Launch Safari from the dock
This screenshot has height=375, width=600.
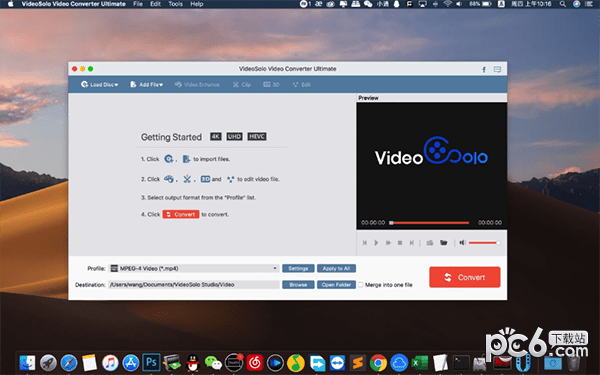click(x=69, y=362)
